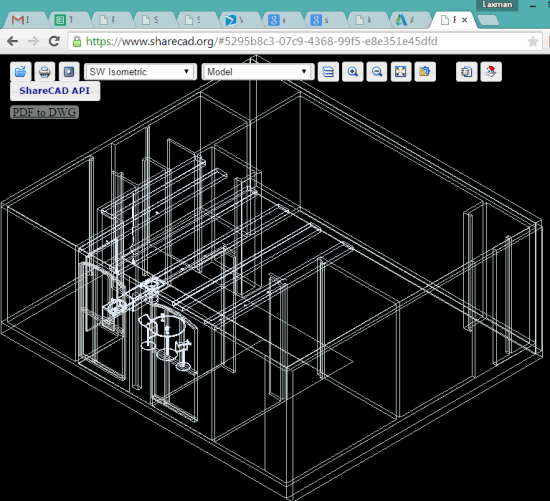Viewport: 550px width, 501px height.
Task: Click the red 3D model icon
Action: pyautogui.click(x=491, y=72)
